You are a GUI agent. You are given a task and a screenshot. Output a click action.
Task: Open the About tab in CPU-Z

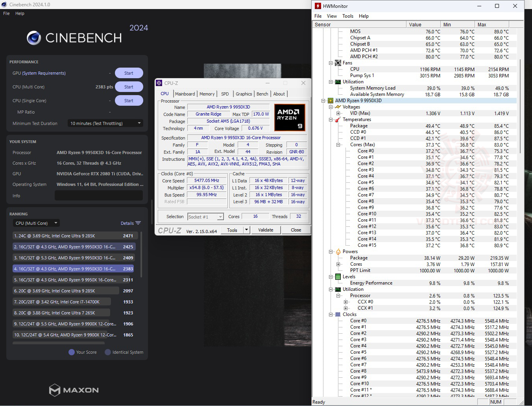coord(279,94)
